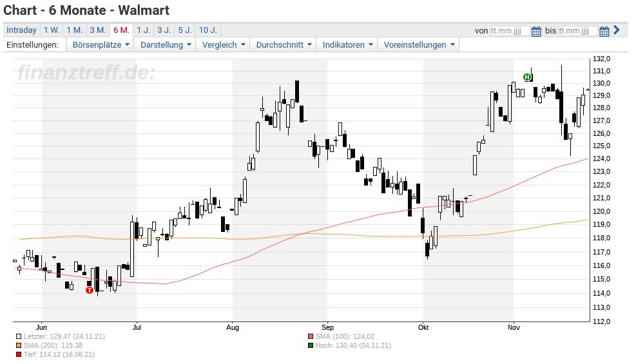Viewport: 636px width, 364px height.
Task: Expand the Börsenplätze dropdown
Action: tap(101, 45)
